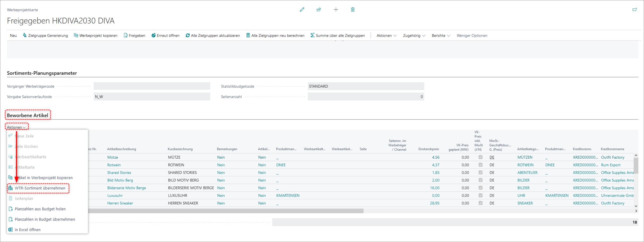The image size is (644, 242).
Task: Sort by Einstandspreis column header
Action: 429,149
